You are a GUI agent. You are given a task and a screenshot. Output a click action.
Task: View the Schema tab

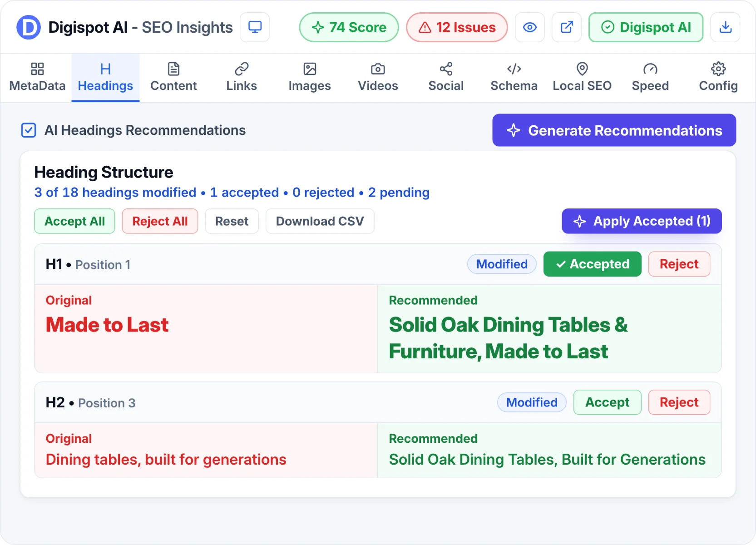(514, 78)
